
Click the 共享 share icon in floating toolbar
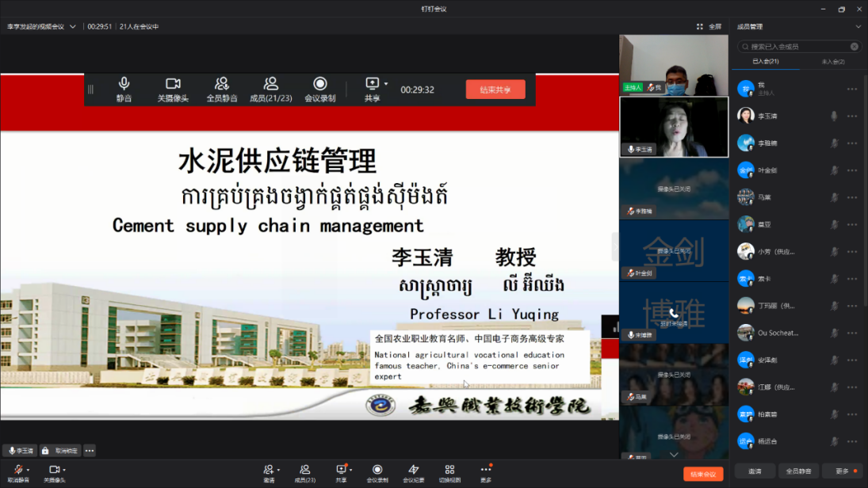(372, 87)
